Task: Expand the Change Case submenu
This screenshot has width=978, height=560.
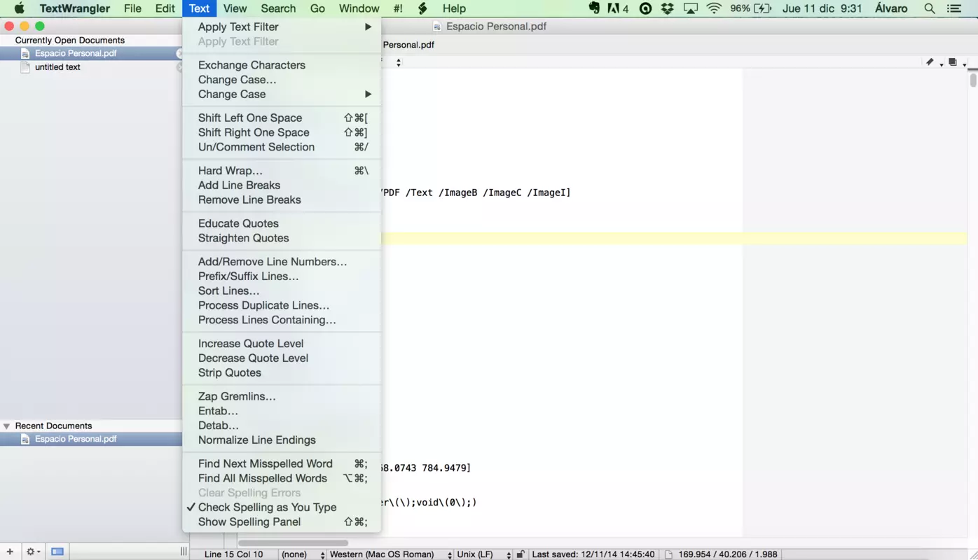Action: [282, 94]
